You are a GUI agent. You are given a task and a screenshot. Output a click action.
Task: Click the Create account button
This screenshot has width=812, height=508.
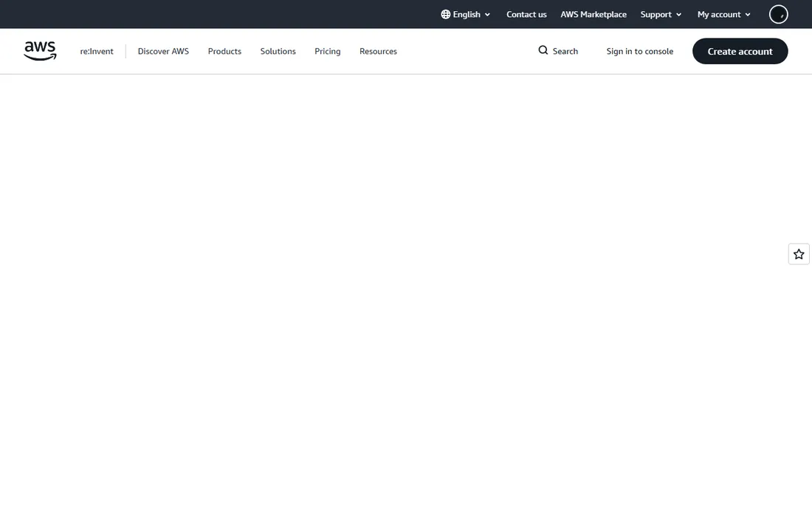click(x=740, y=51)
